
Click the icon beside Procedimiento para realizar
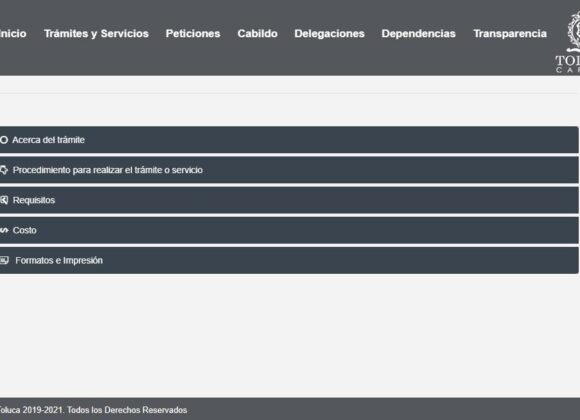tap(4, 170)
